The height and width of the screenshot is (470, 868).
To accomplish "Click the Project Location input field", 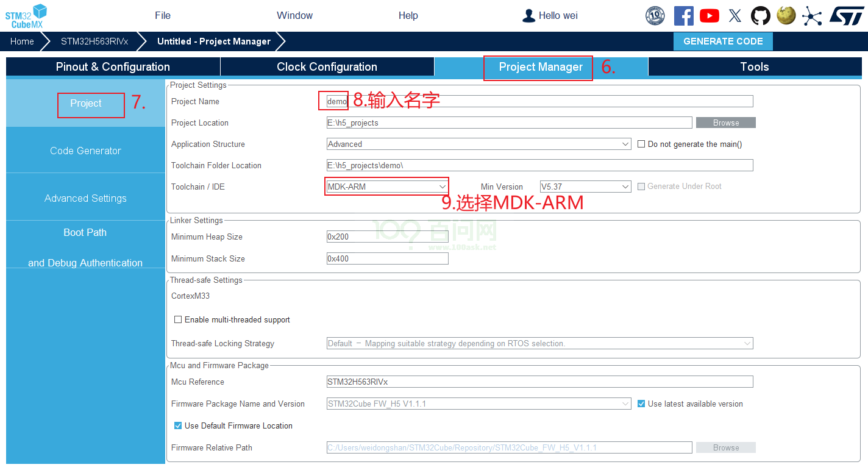I will coord(510,123).
